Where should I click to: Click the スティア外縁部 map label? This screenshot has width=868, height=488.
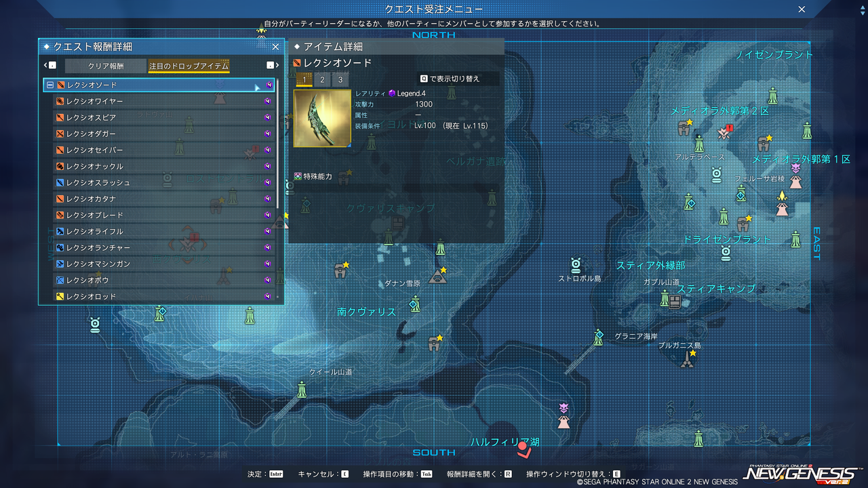[x=650, y=266]
